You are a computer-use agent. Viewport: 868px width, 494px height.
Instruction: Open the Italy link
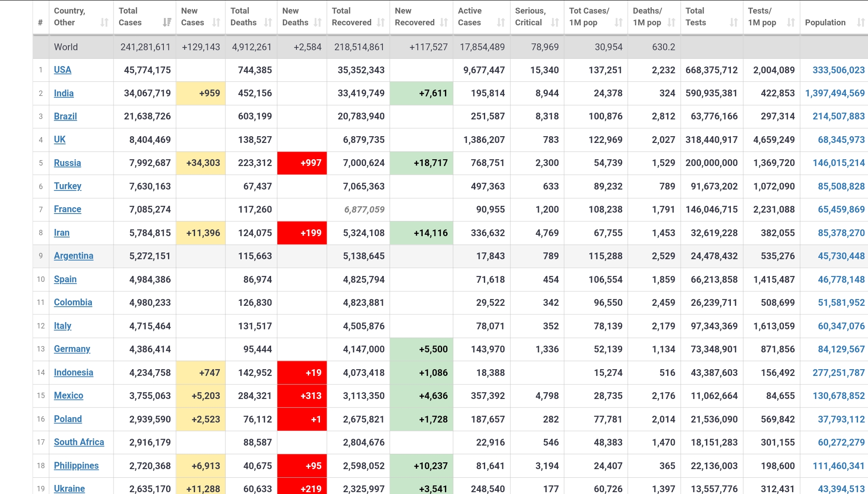click(x=62, y=326)
